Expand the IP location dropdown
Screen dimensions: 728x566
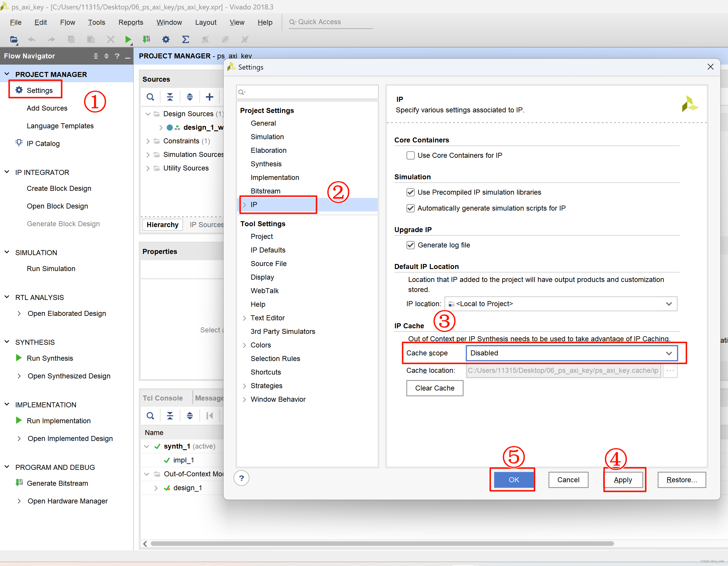point(670,303)
